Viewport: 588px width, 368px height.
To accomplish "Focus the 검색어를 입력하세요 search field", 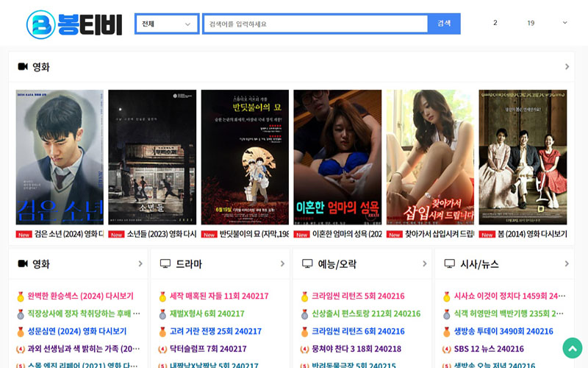I will click(315, 24).
